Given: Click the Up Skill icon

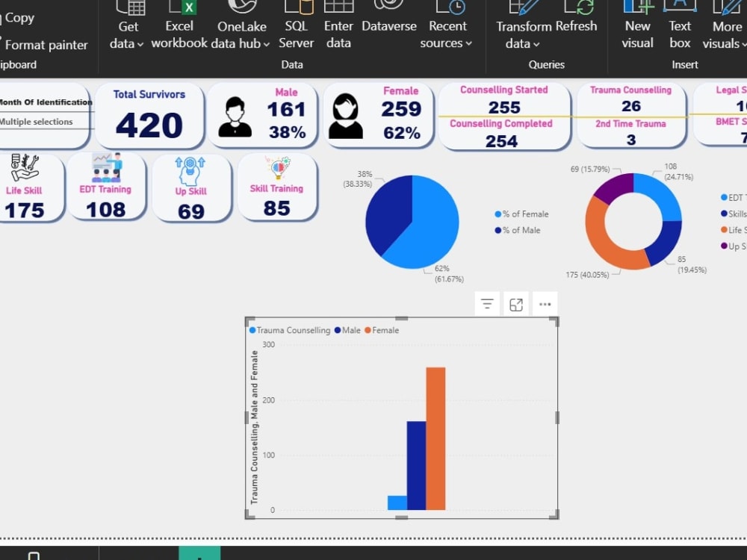Looking at the screenshot, I should click(190, 171).
